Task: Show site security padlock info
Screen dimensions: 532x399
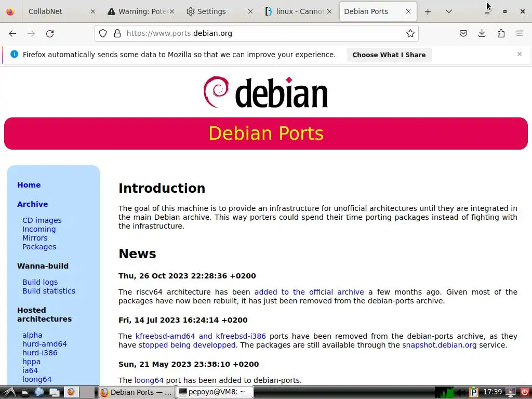Action: 117,33
